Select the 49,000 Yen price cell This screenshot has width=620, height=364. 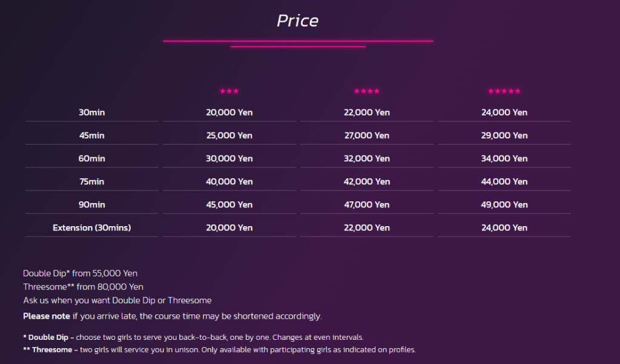tap(504, 205)
